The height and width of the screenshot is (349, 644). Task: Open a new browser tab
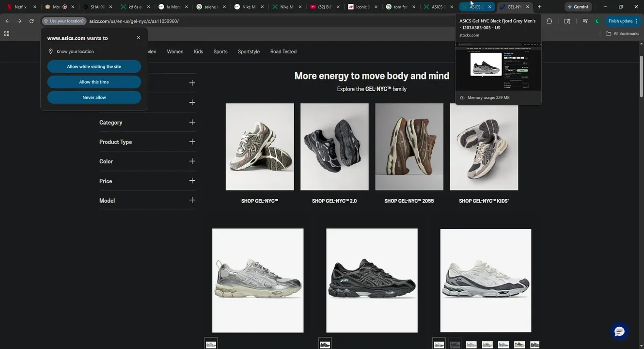(539, 7)
